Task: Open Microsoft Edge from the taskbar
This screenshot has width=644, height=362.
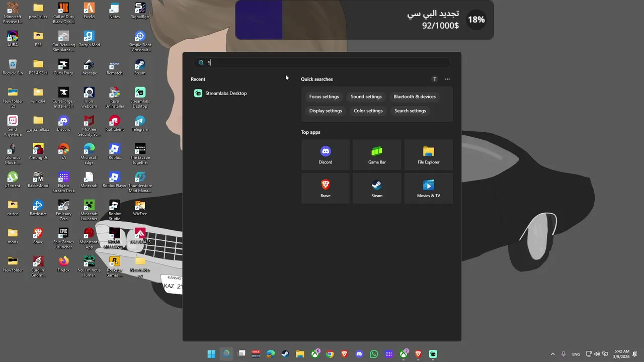Action: (x=271, y=354)
